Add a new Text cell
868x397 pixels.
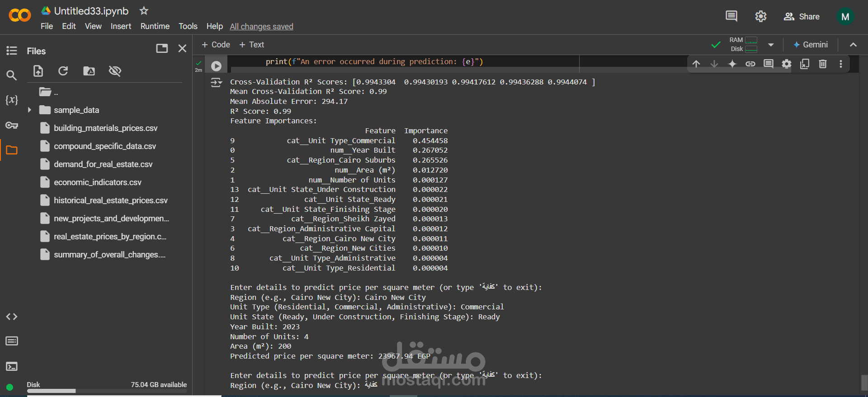pyautogui.click(x=252, y=45)
